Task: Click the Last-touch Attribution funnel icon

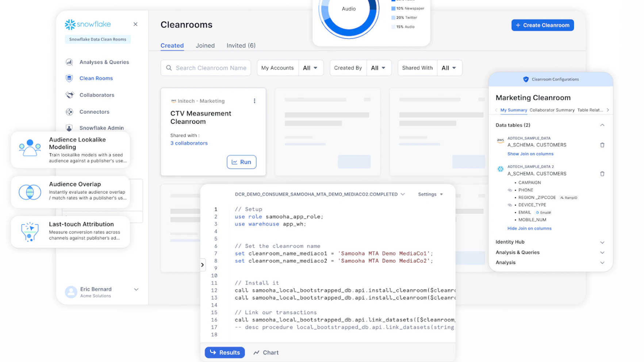Action: [30, 232]
